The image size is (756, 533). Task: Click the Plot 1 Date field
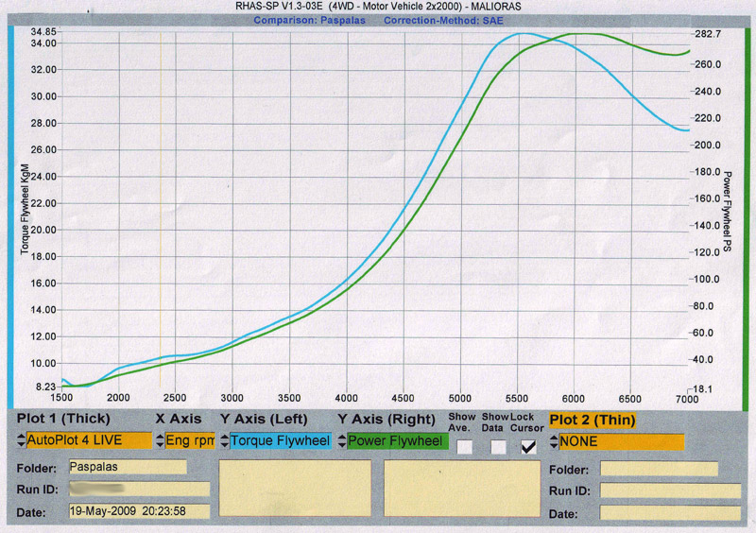tap(139, 511)
